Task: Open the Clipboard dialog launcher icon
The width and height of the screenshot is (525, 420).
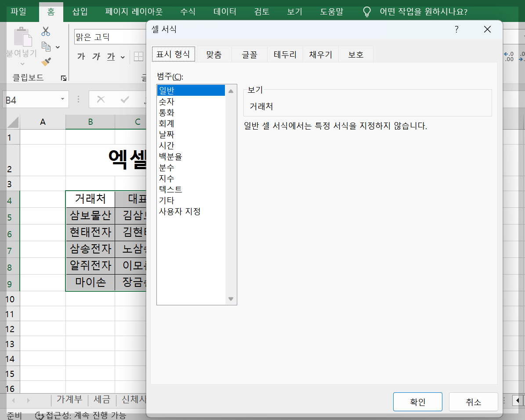Action: (x=63, y=78)
